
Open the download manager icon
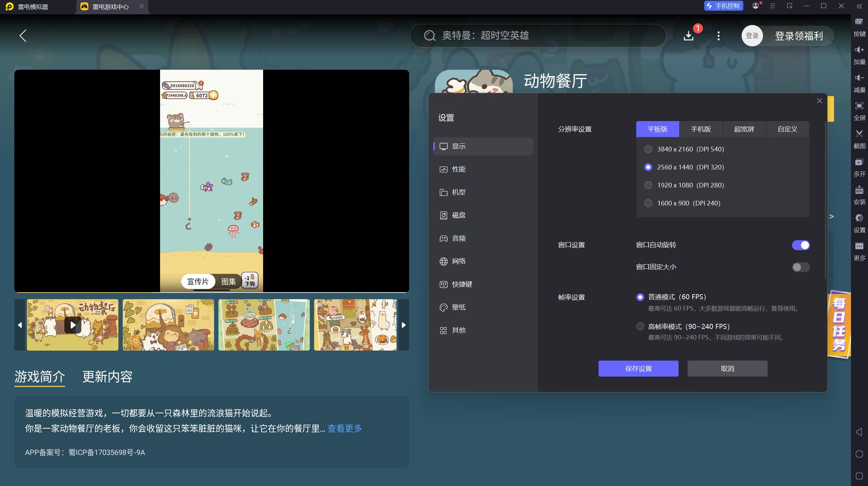click(x=688, y=36)
